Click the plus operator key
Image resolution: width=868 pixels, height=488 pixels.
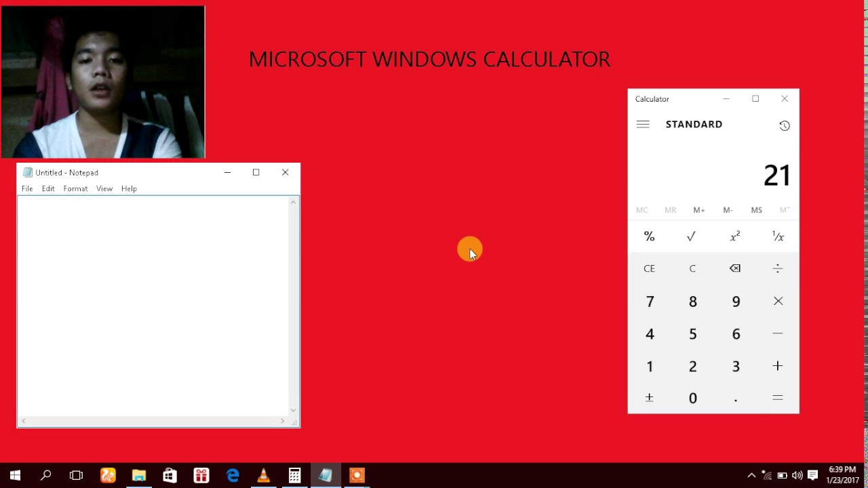[x=778, y=366]
